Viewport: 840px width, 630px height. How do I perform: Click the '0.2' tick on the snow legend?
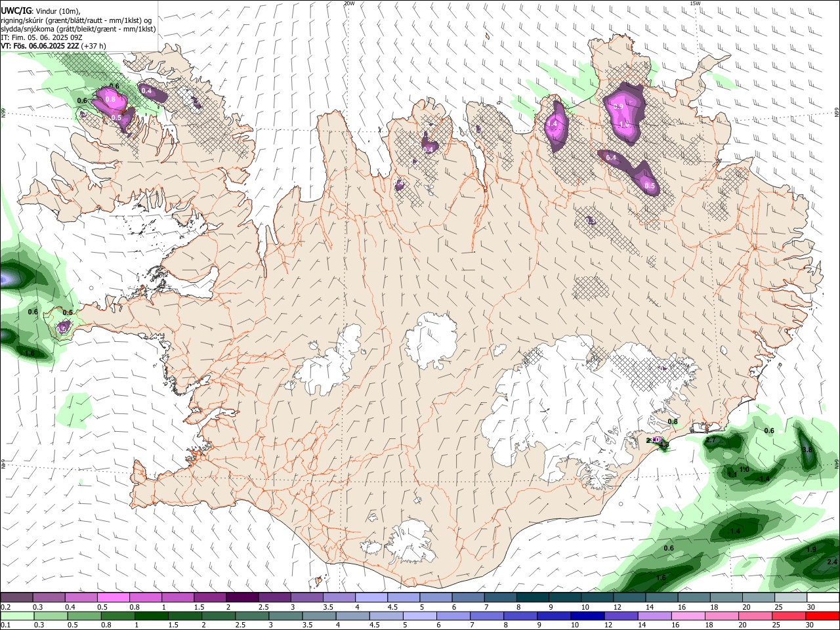coord(5,607)
